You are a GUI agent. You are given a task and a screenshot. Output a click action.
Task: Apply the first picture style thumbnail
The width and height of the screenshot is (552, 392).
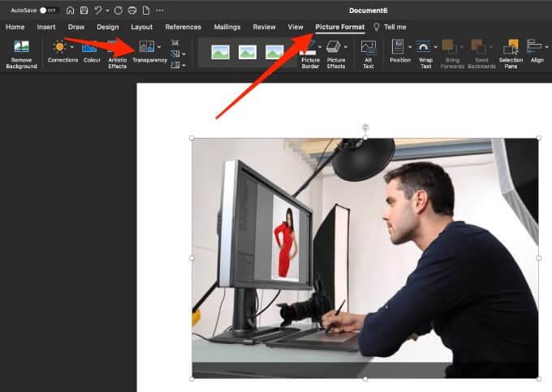(x=220, y=53)
